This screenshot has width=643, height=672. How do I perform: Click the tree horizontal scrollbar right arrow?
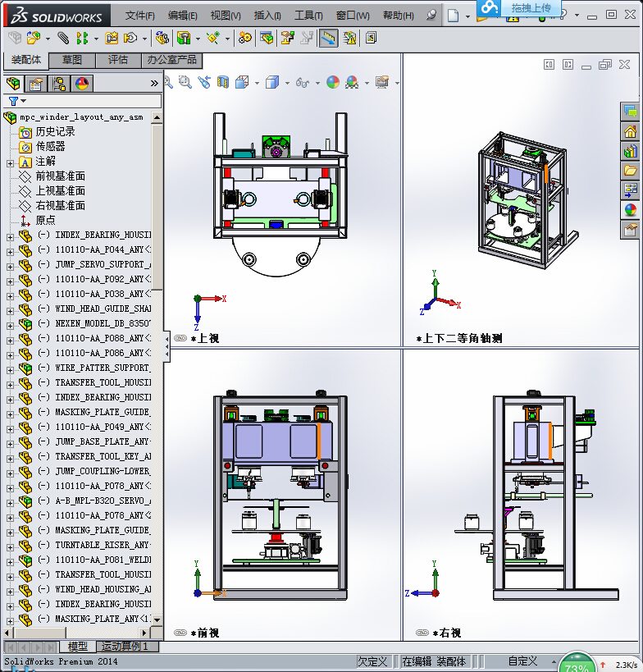click(144, 633)
